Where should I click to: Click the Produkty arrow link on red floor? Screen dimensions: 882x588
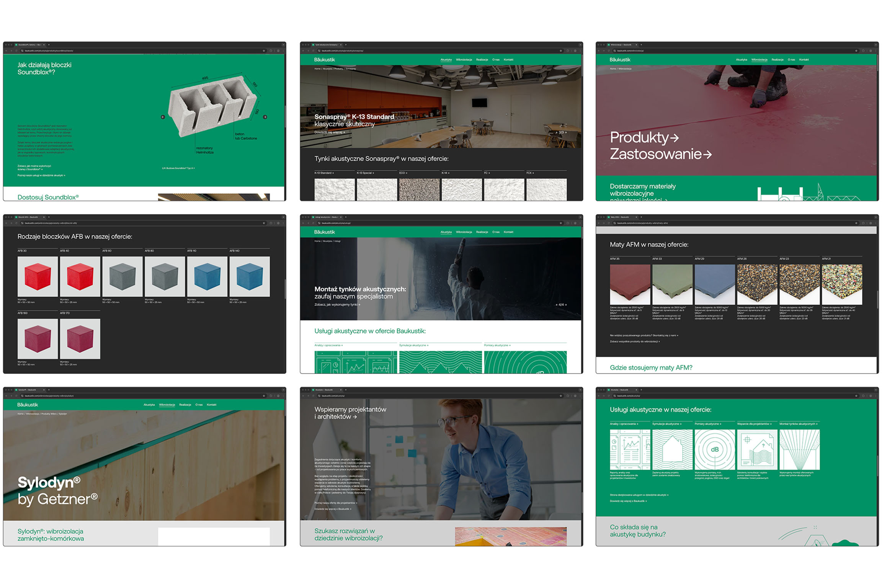click(644, 137)
